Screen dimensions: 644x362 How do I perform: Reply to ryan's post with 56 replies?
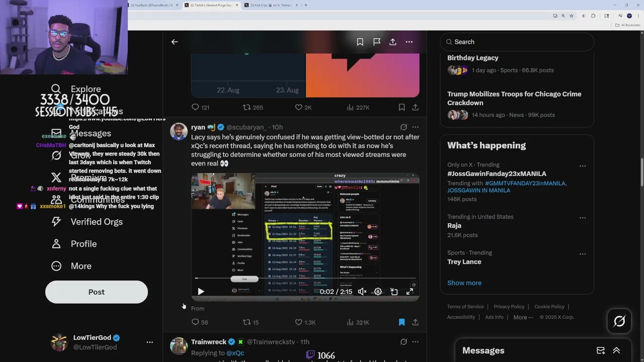tap(200, 322)
